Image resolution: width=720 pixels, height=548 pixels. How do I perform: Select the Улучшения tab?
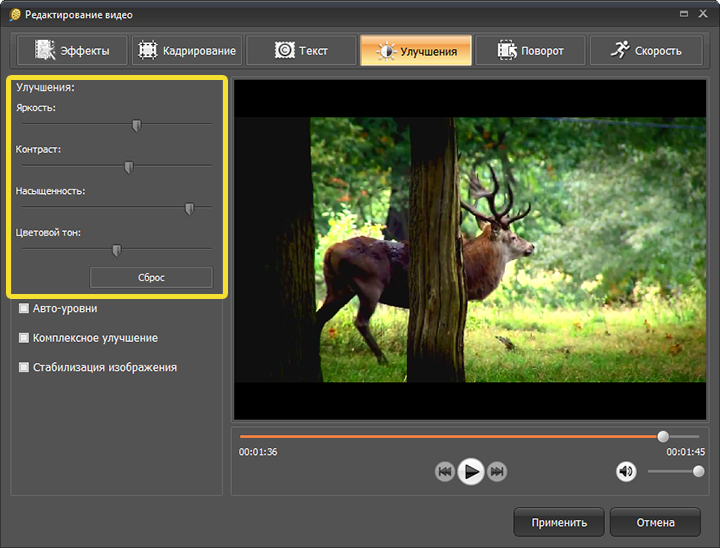415,50
